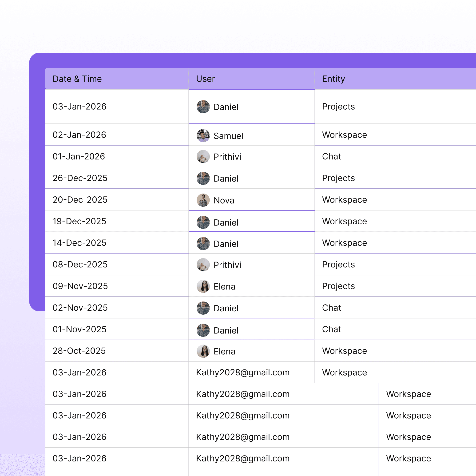Select the 02-Jan-2026 date cell
Viewport: 476px width, 476px height.
tap(117, 135)
